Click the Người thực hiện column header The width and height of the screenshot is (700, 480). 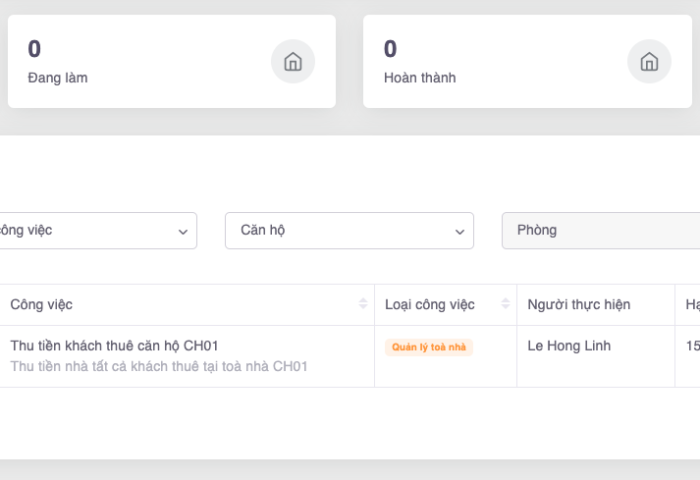[x=579, y=304]
